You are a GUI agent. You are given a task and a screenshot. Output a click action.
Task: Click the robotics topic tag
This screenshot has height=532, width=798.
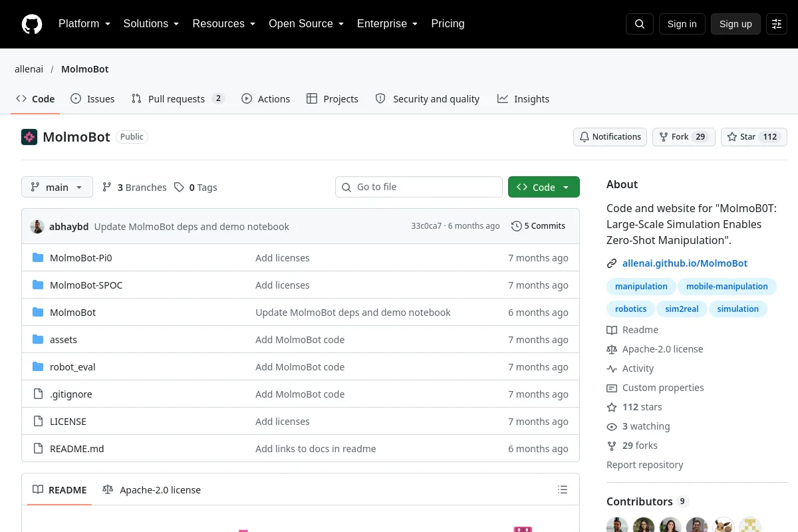[630, 309]
